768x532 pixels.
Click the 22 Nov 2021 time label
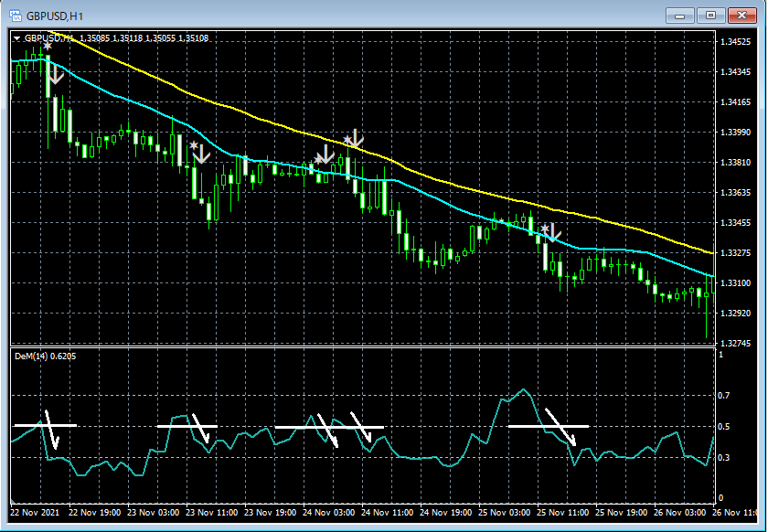click(x=35, y=513)
